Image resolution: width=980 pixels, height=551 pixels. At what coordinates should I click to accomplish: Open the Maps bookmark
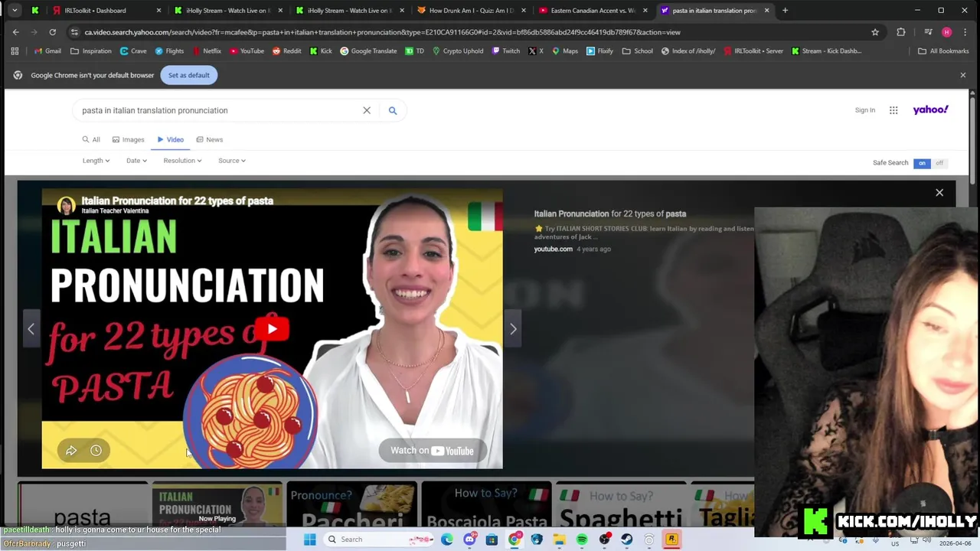[565, 51]
